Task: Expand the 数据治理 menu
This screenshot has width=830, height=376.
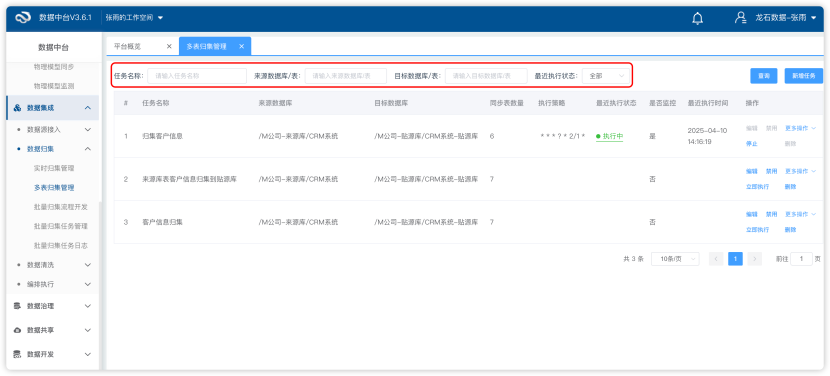Action: tap(88, 306)
